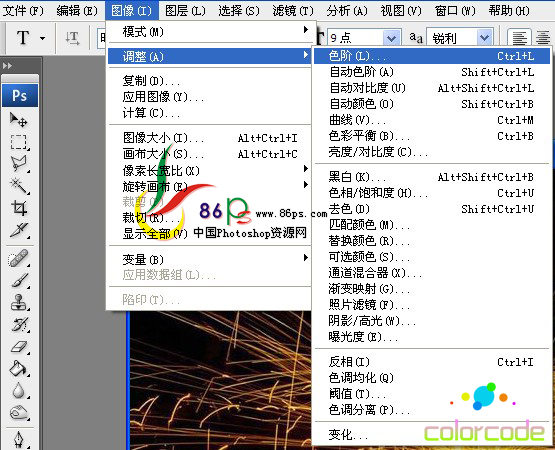Select the History Brush tool
555x450 pixels.
[19, 325]
